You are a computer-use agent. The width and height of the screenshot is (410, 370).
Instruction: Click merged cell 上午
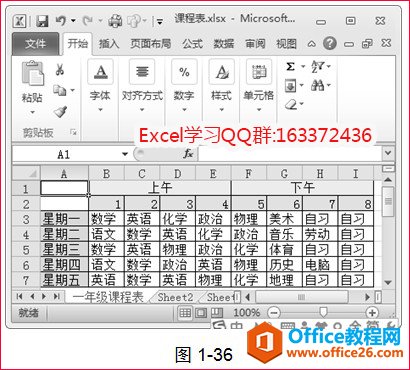coord(160,188)
